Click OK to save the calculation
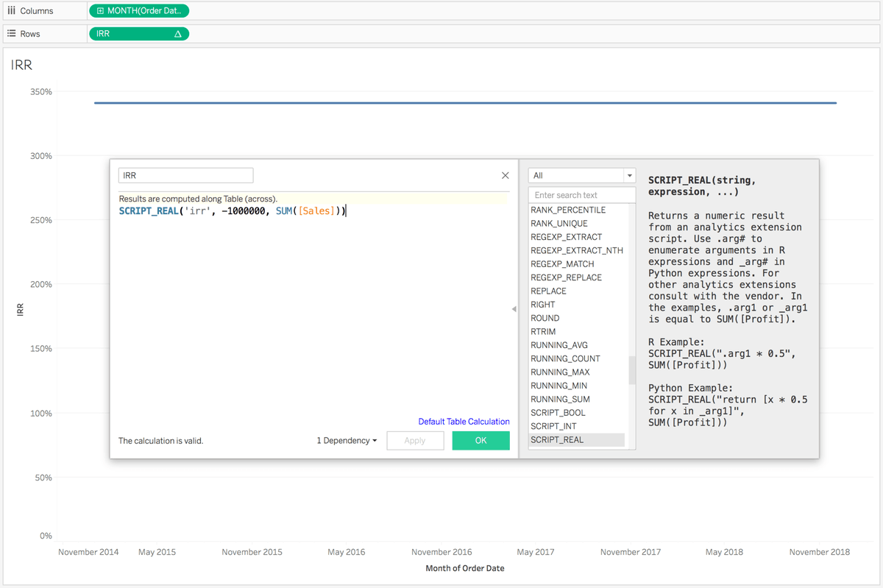This screenshot has height=588, width=883. pos(480,440)
